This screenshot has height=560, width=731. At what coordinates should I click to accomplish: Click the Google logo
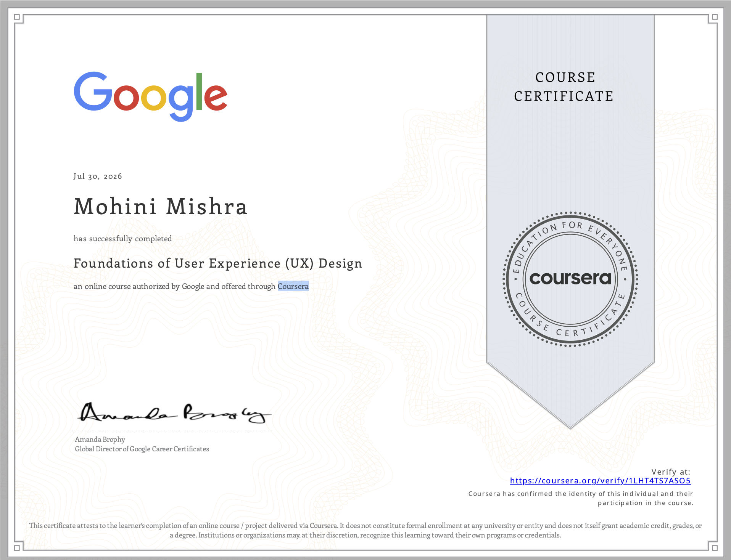pyautogui.click(x=151, y=96)
